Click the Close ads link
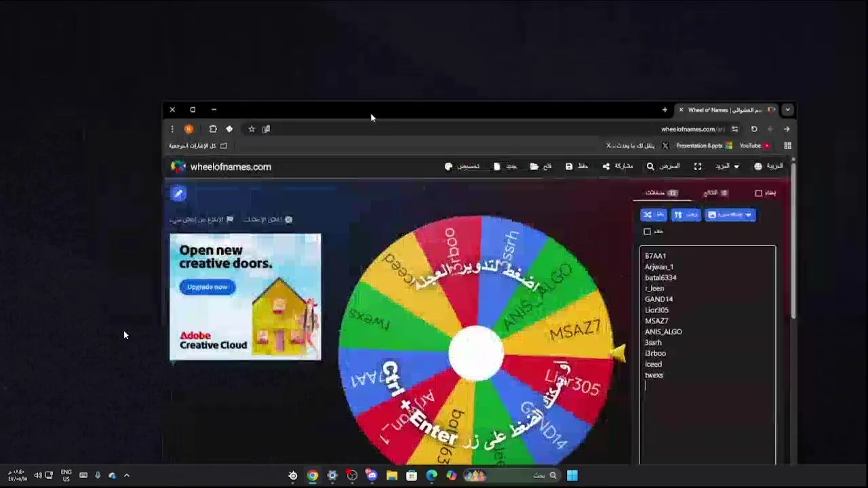The image size is (868, 488). point(268,220)
